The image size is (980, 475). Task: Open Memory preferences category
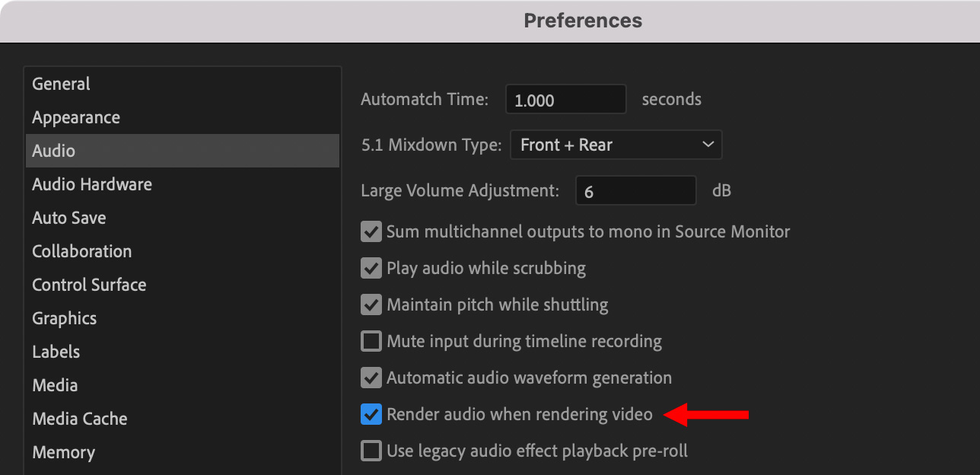point(64,452)
